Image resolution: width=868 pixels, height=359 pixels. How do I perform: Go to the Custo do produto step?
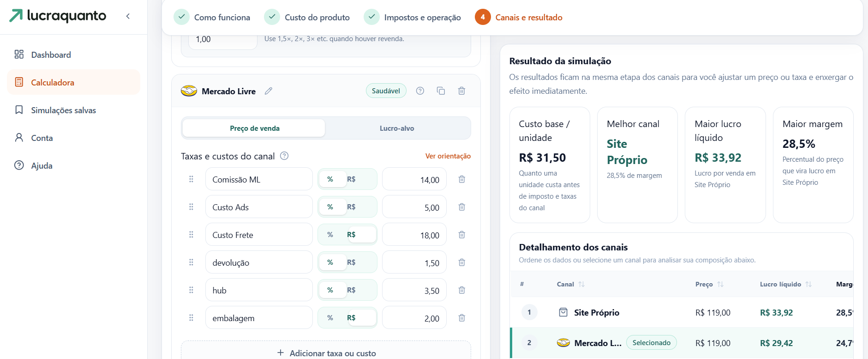pos(307,17)
